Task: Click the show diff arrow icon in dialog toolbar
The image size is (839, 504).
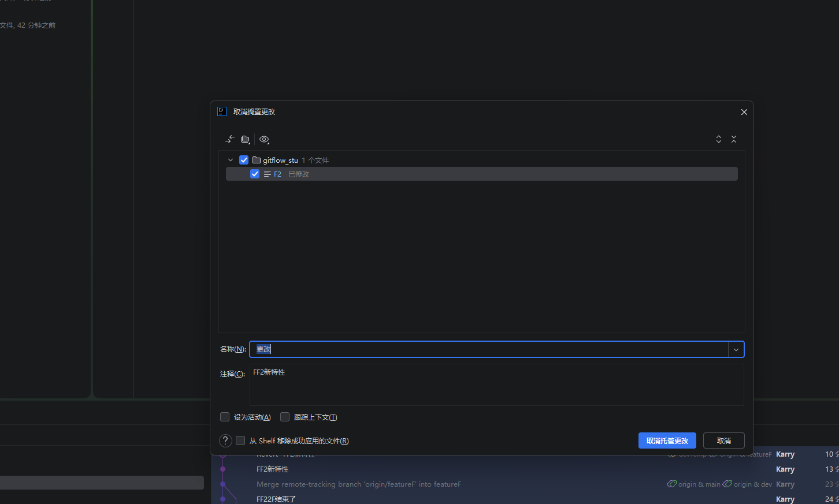Action: click(x=230, y=139)
